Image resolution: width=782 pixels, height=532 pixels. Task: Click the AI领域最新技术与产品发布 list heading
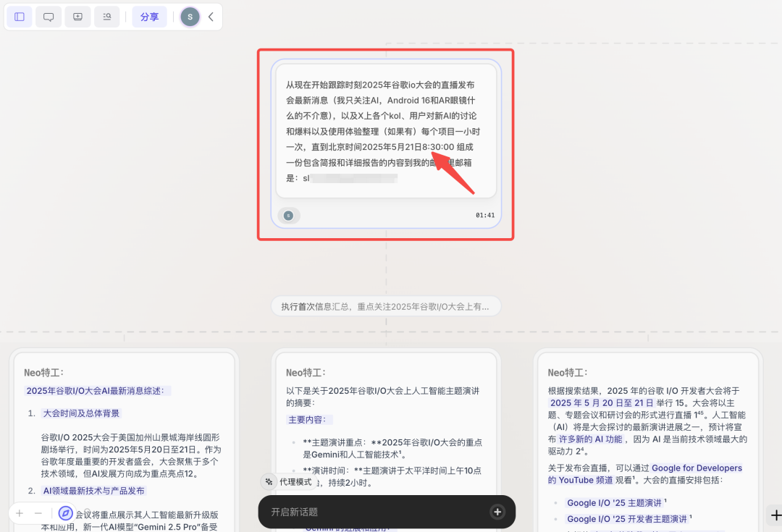(x=93, y=491)
